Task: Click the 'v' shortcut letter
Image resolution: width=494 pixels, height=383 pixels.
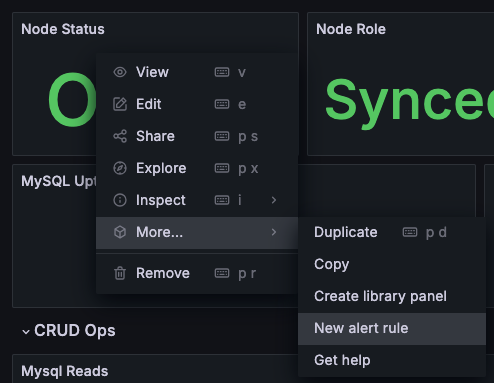Action: coord(242,73)
